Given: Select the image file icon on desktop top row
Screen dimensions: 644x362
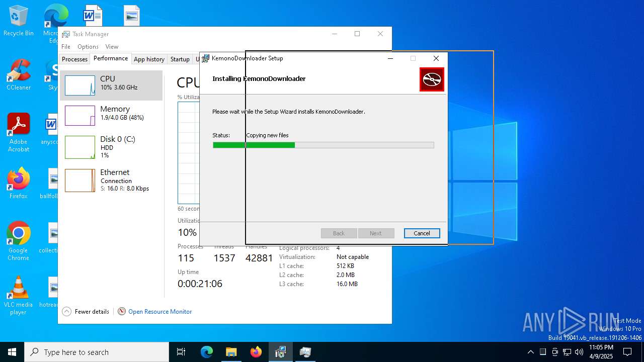Looking at the screenshot, I should pyautogui.click(x=132, y=15).
